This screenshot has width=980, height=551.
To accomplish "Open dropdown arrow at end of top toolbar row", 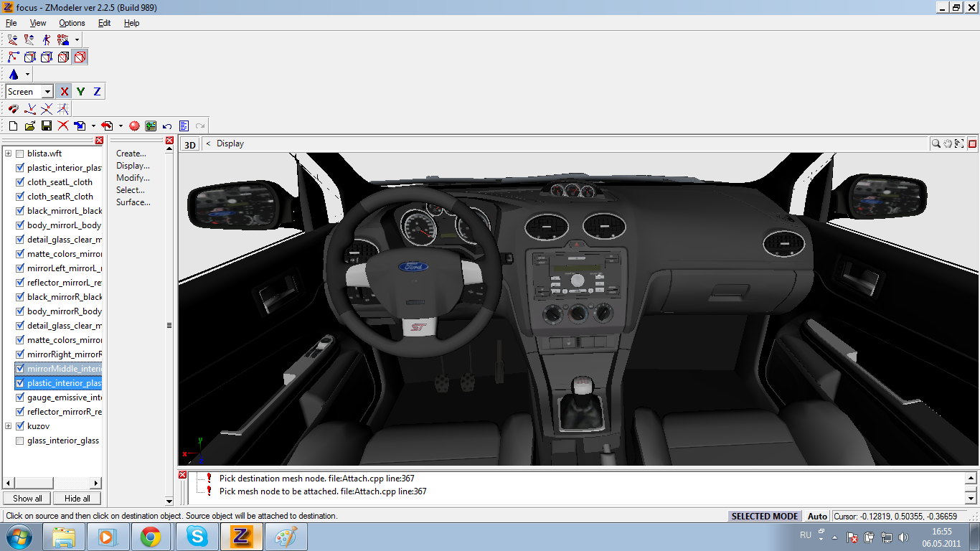I will coord(77,39).
